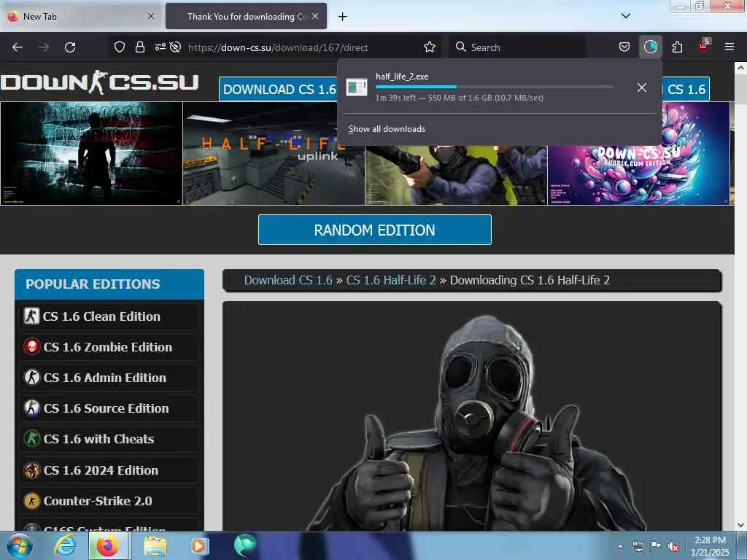Click the half_life_2.exe file icon
The image size is (747, 560).
[x=356, y=87]
